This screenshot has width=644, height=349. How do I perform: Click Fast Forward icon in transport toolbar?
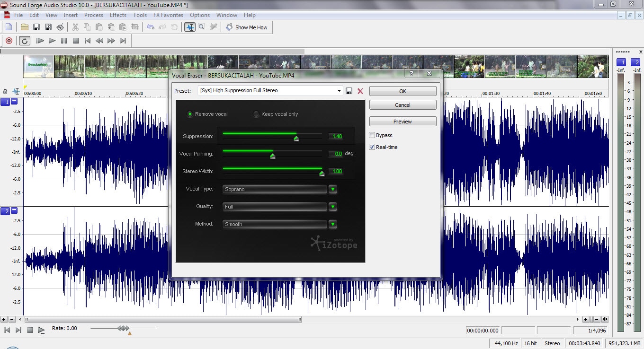tap(111, 41)
